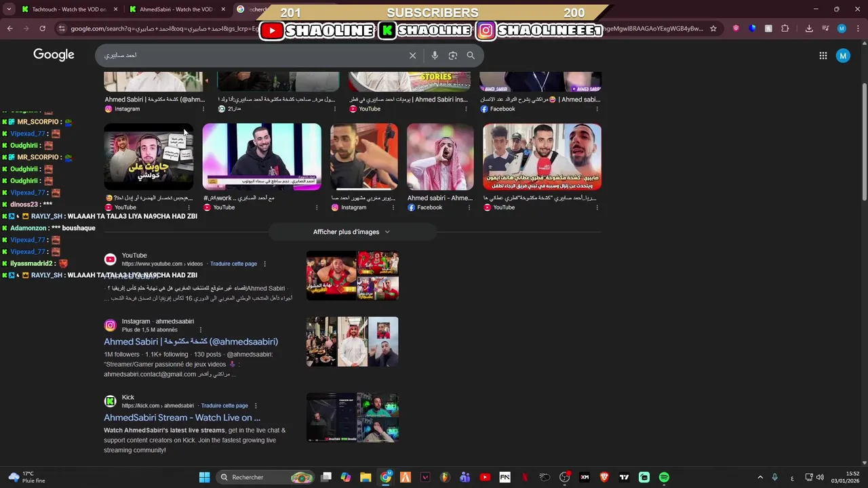Open the Brave browser taskbar icon
The width and height of the screenshot is (868, 488).
tap(604, 477)
